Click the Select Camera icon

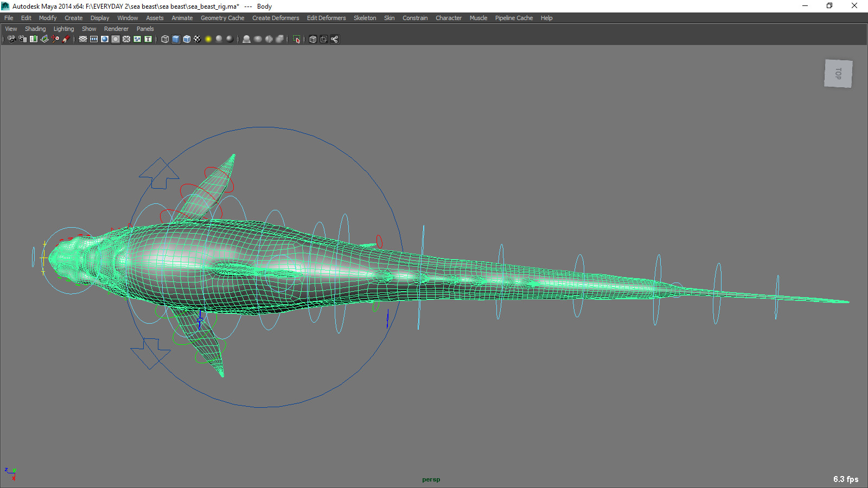click(x=12, y=39)
